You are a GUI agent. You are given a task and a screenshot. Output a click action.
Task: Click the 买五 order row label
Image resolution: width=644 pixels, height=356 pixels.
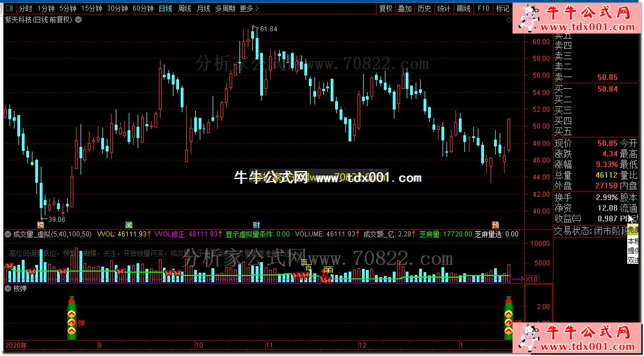coord(563,132)
